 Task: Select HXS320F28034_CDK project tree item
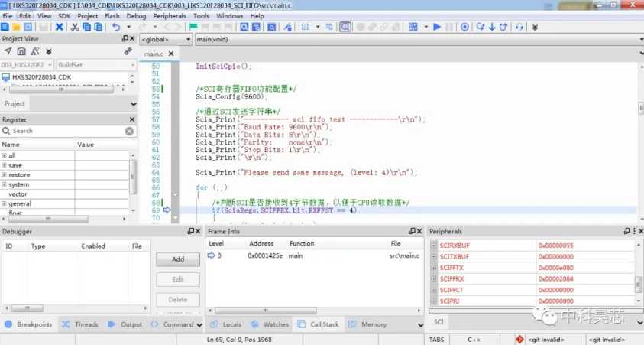pos(41,77)
